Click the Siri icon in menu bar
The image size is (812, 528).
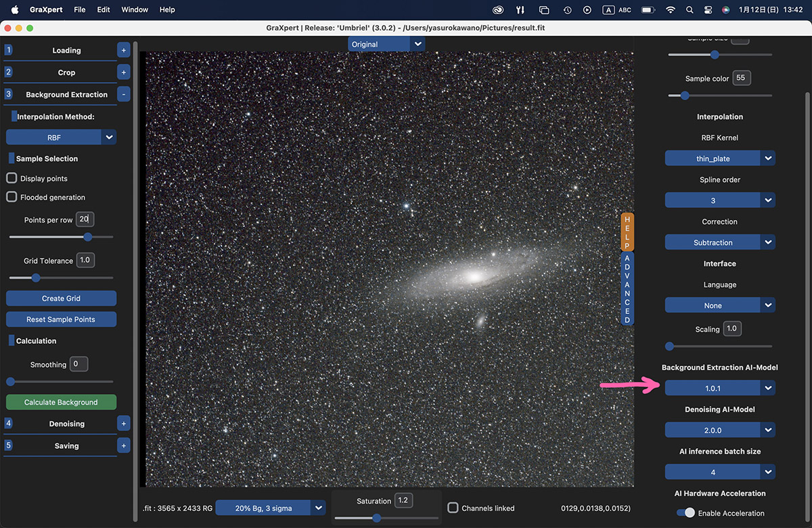(725, 9)
